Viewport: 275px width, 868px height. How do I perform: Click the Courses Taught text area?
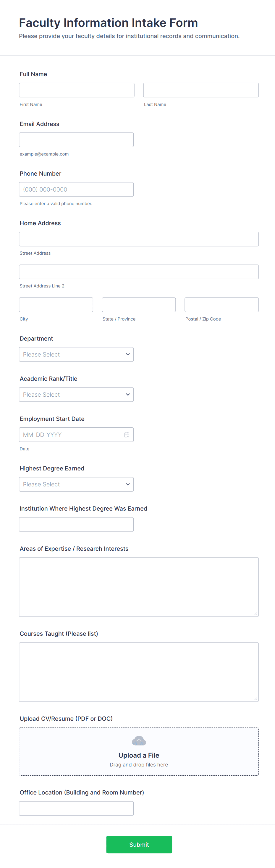[139, 672]
